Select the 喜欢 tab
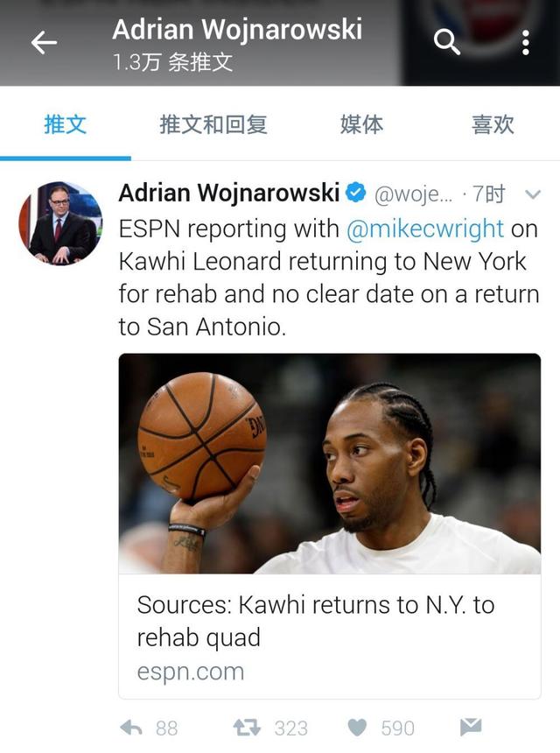 pos(493,125)
